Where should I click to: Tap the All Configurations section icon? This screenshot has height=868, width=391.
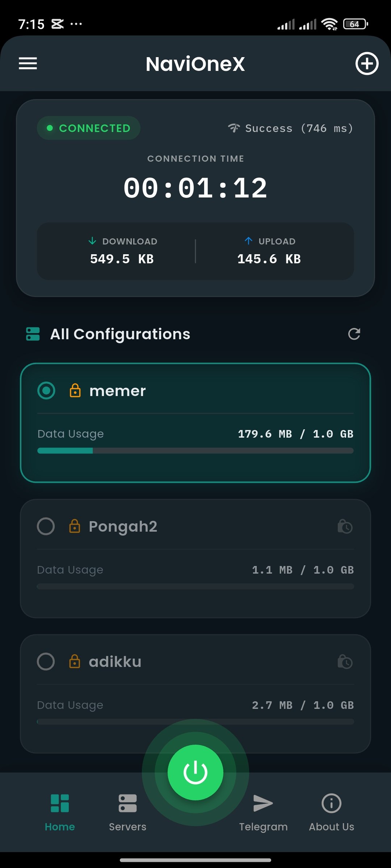(x=33, y=334)
